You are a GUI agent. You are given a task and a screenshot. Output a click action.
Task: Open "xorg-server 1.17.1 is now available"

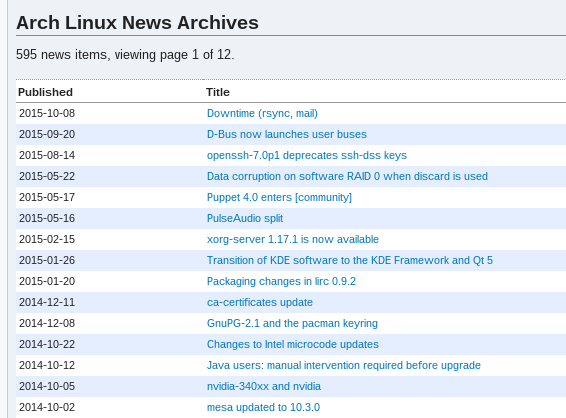point(293,239)
